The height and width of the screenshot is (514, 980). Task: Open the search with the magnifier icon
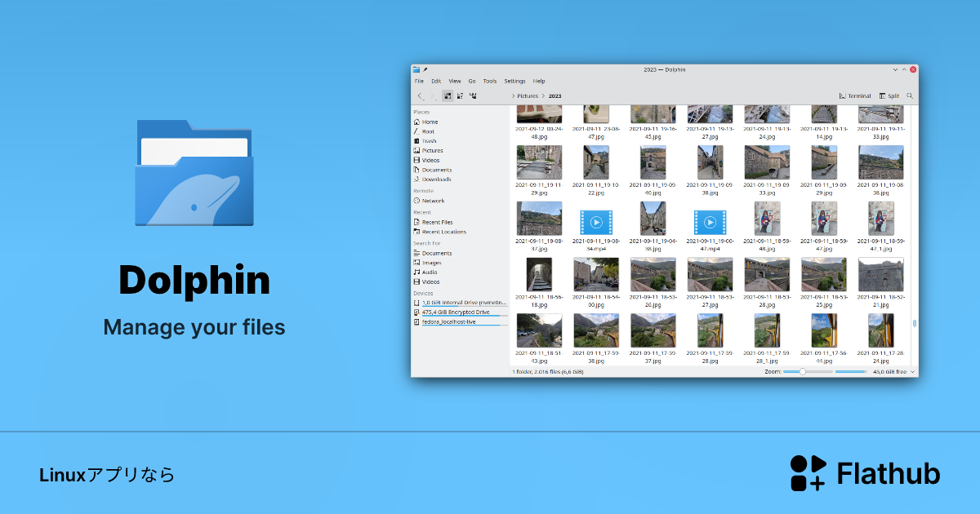point(908,95)
